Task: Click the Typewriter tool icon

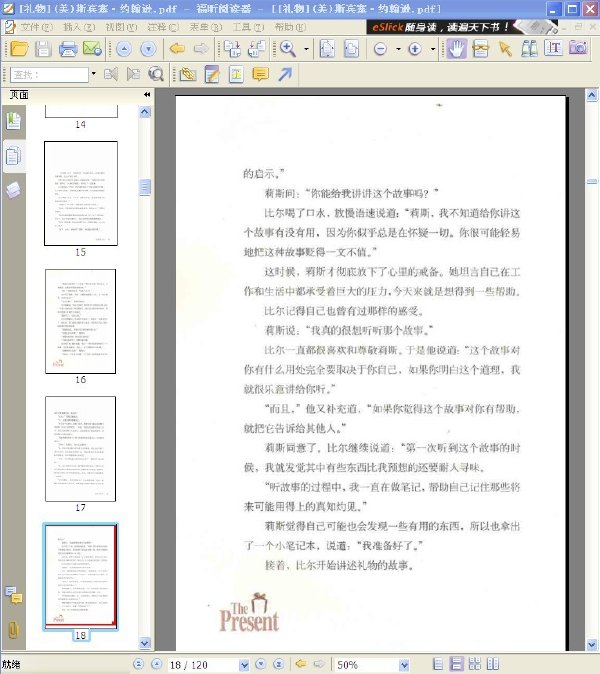Action: [x=481, y=49]
